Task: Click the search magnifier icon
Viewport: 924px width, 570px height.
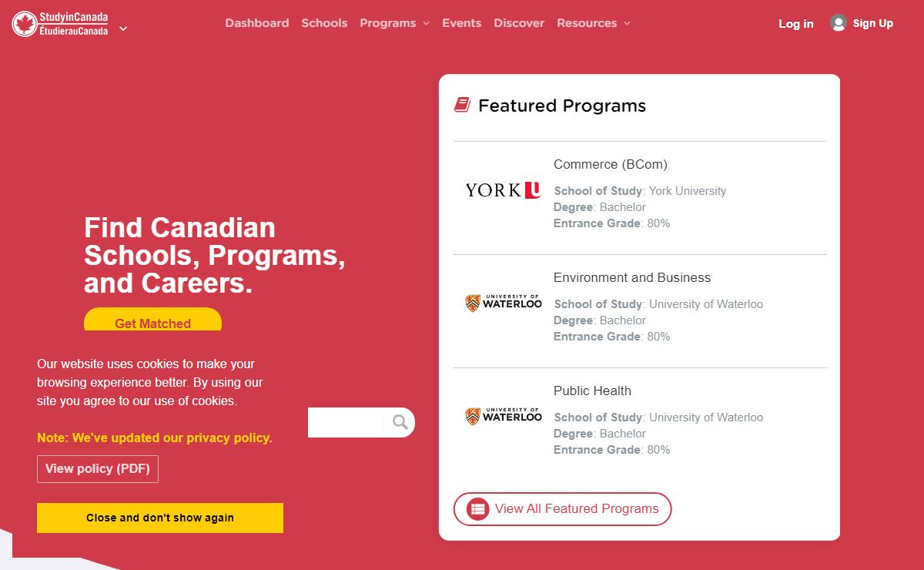Action: (400, 422)
